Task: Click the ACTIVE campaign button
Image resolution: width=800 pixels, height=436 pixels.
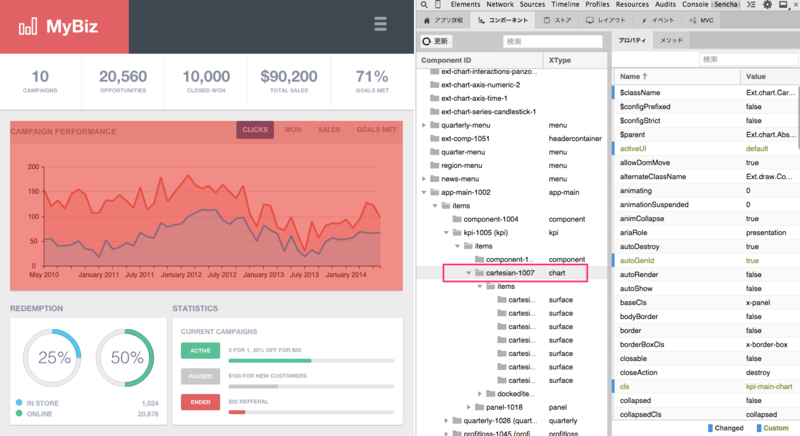Action: [x=201, y=351]
